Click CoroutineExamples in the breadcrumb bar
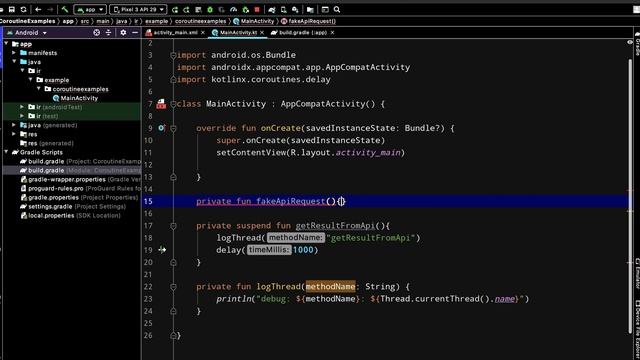This screenshot has height=360, width=640. point(27,21)
